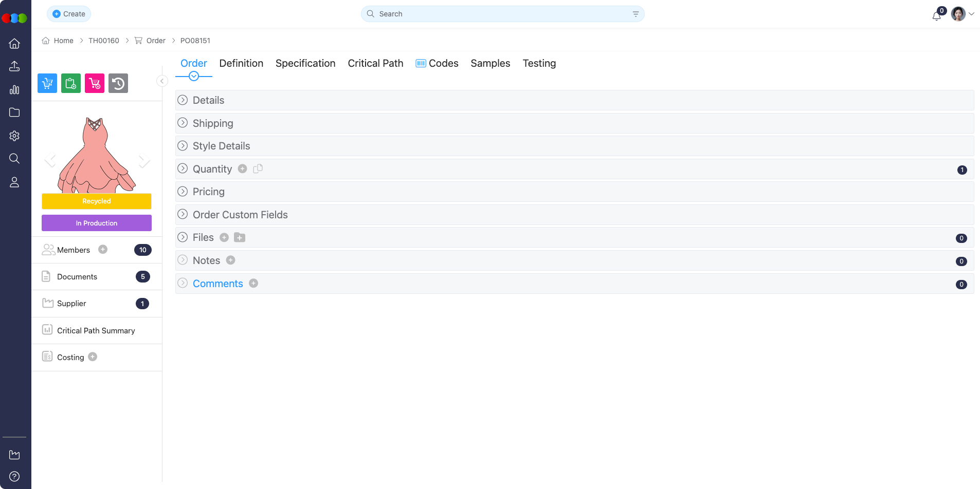Click the blue shopping cart icon
Image resolution: width=980 pixels, height=489 pixels.
[47, 83]
